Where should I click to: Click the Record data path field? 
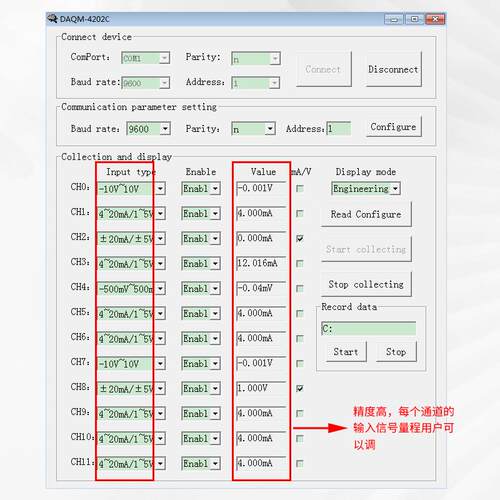[369, 329]
